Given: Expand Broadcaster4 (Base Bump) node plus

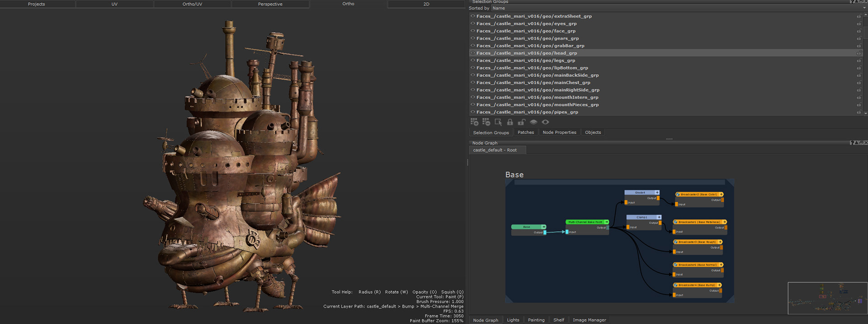Looking at the screenshot, I should [x=719, y=285].
